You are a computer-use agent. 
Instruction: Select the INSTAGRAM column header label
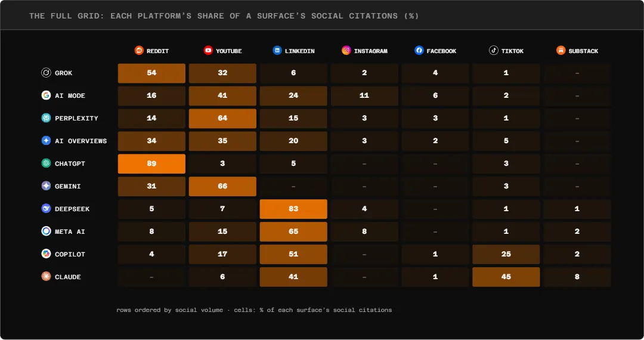pos(371,51)
